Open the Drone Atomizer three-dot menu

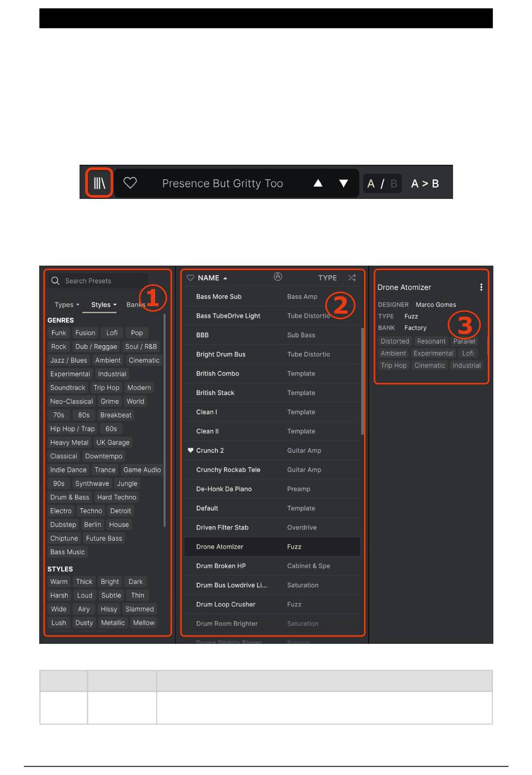(481, 287)
